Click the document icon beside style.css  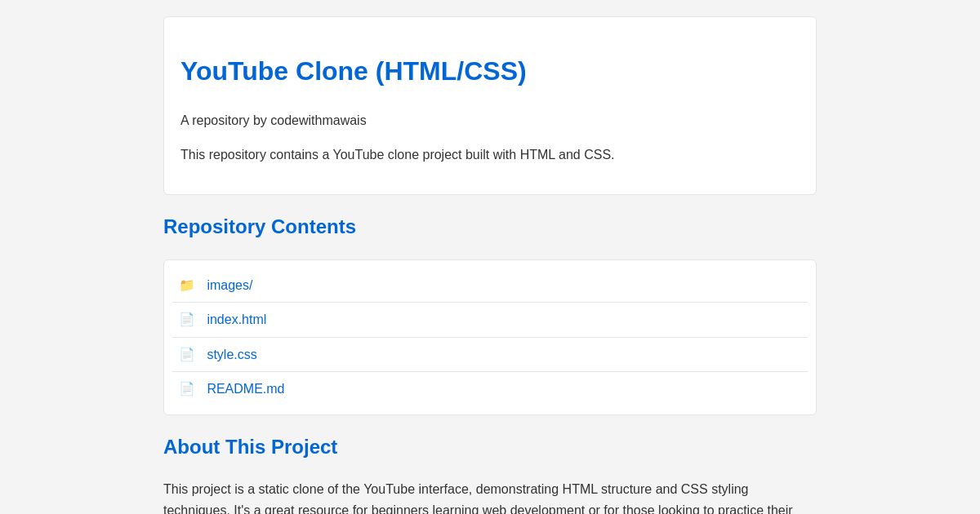[187, 354]
